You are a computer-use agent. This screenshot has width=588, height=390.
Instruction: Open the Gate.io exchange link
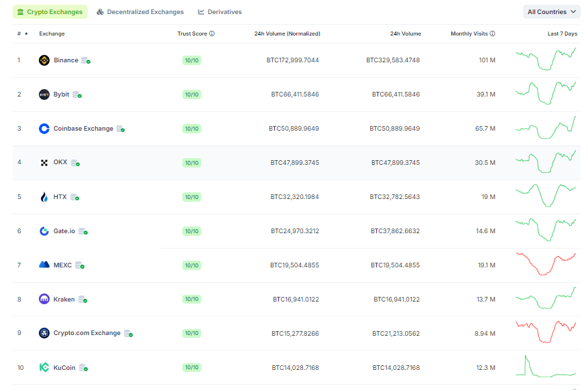(x=64, y=231)
